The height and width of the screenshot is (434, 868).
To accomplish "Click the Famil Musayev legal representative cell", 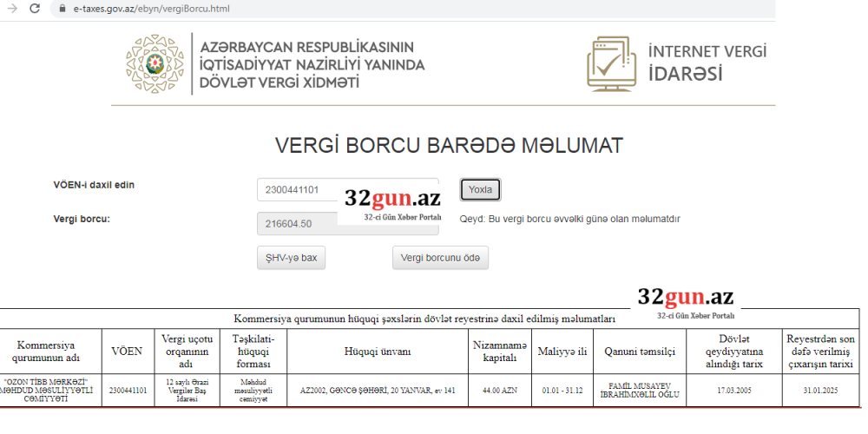I will (x=639, y=391).
